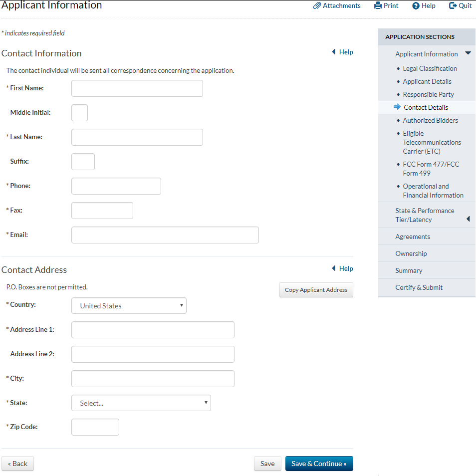Viewport: 476px width, 476px height.
Task: Open Attachments via the paperclip icon
Action: [x=317, y=6]
